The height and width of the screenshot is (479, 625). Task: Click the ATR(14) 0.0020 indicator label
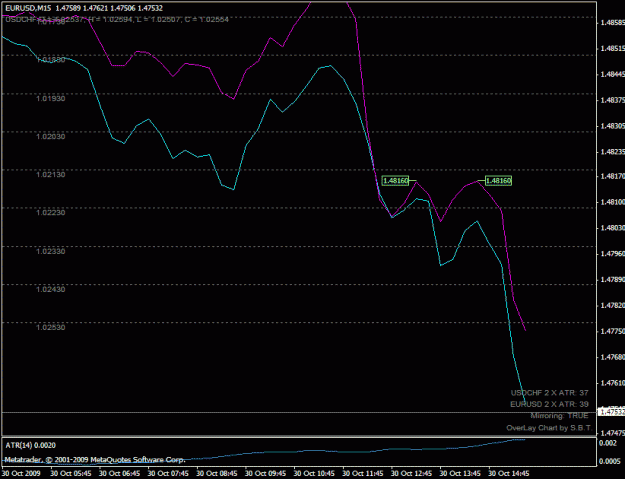pyautogui.click(x=31, y=445)
